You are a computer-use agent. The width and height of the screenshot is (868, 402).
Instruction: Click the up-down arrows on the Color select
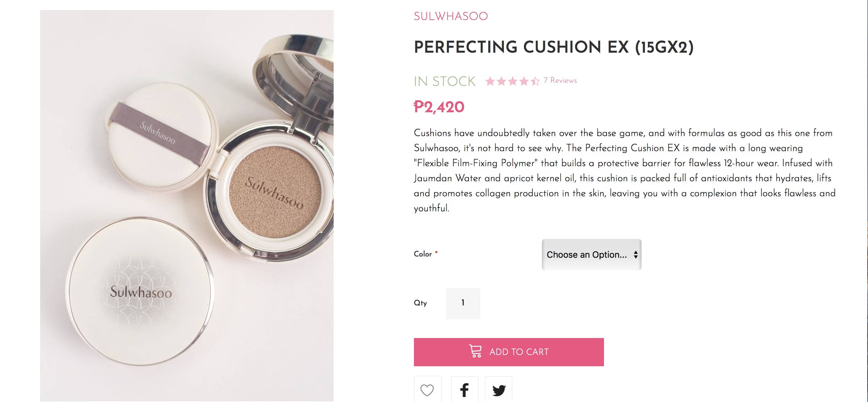pyautogui.click(x=636, y=254)
